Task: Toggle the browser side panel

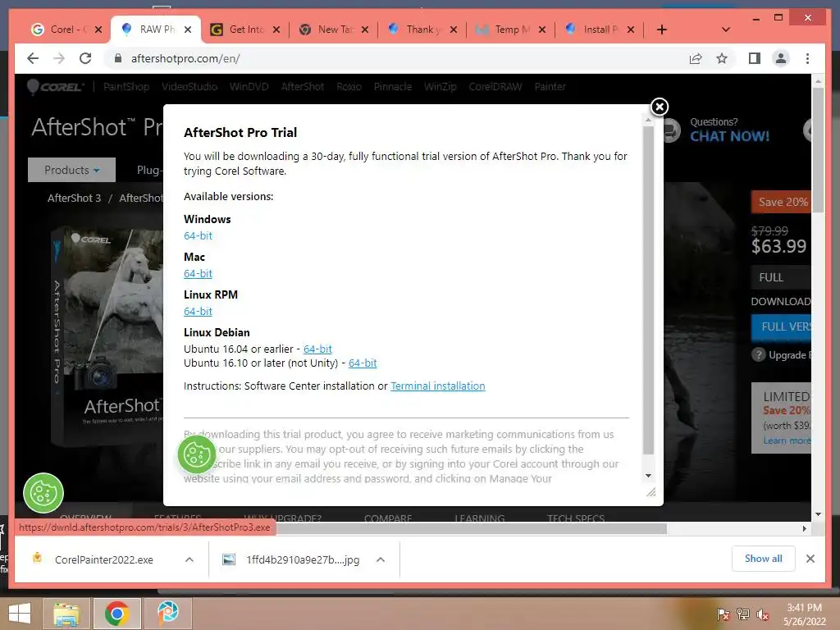Action: (x=755, y=58)
